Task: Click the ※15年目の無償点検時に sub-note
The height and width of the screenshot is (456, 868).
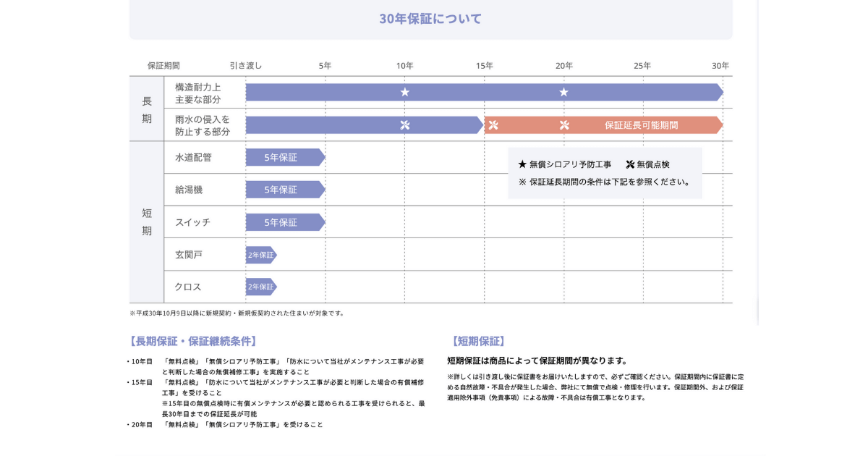Action: click(293, 408)
